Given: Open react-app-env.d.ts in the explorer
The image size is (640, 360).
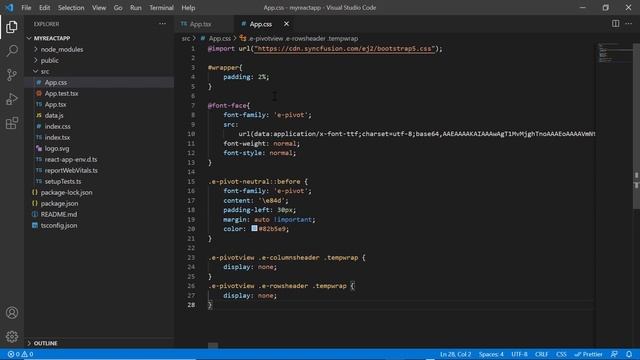Looking at the screenshot, I should pos(71,160).
